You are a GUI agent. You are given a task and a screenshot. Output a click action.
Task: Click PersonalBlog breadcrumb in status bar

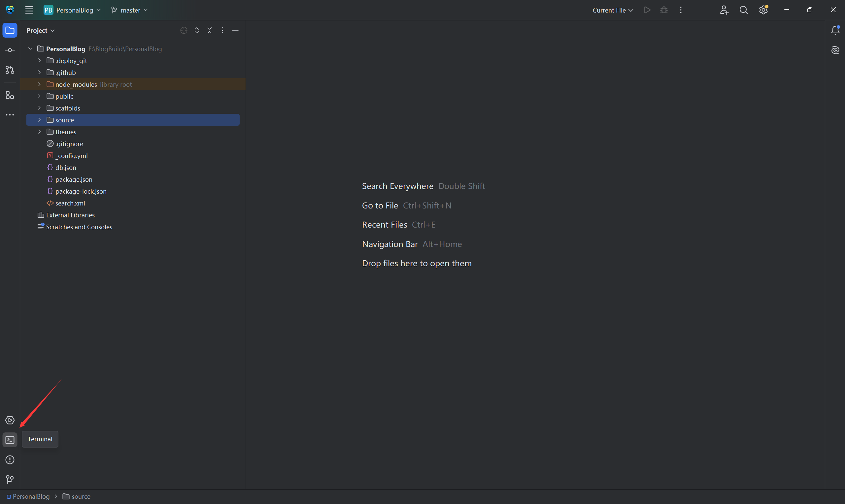point(31,496)
